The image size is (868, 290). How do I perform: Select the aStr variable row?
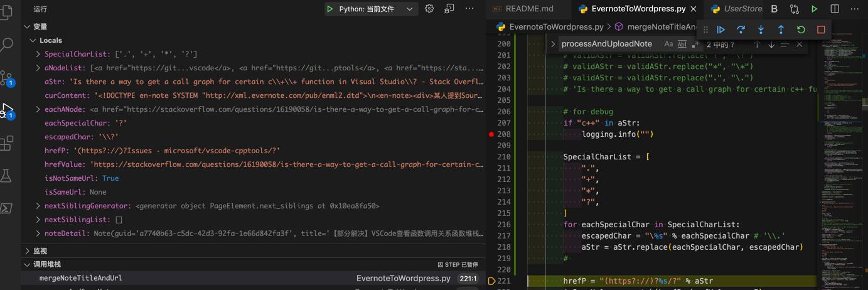pos(254,82)
